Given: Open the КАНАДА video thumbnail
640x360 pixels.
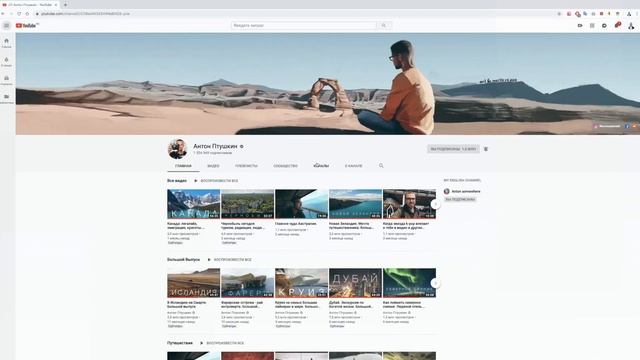Looking at the screenshot, I should [193, 204].
